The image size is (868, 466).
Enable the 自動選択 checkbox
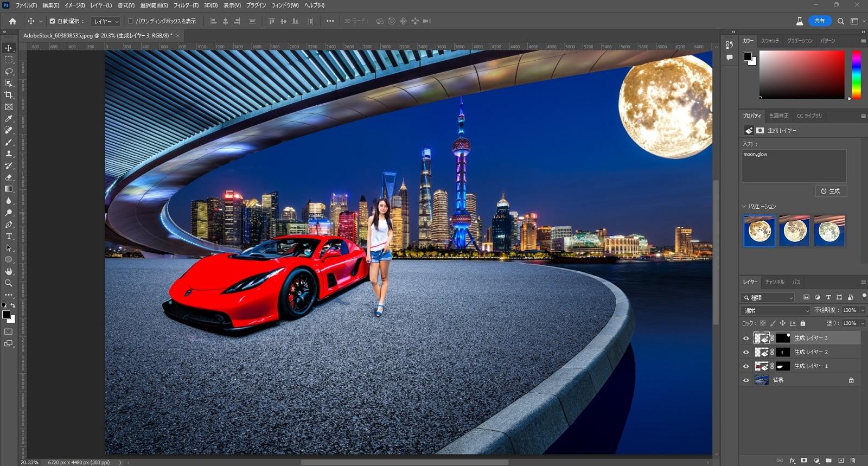click(53, 21)
